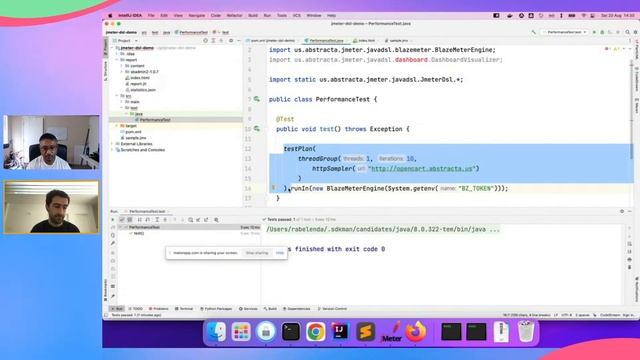This screenshot has height=360, width=640.
Task: Click the gutter run icon beside the test() method
Action: [257, 129]
